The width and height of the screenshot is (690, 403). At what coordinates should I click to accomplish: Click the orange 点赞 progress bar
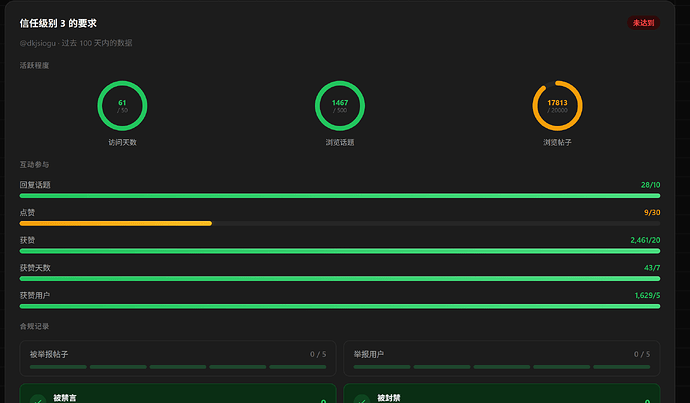pyautogui.click(x=116, y=223)
